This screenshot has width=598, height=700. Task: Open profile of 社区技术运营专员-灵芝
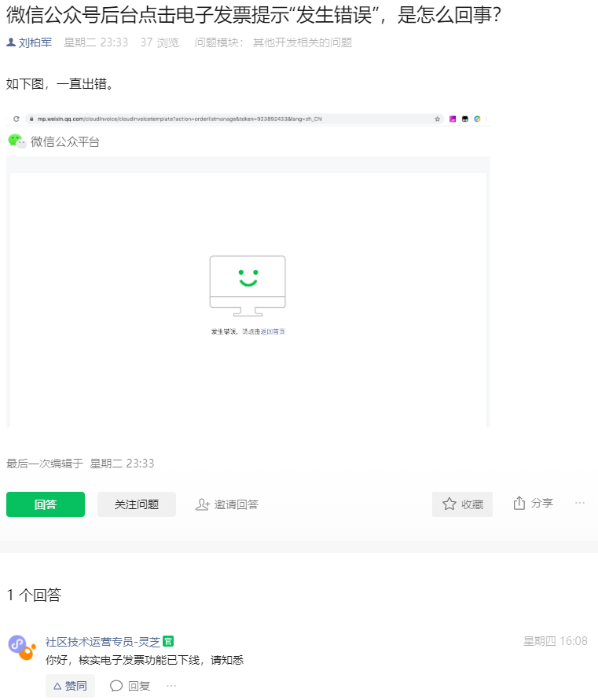[103, 642]
